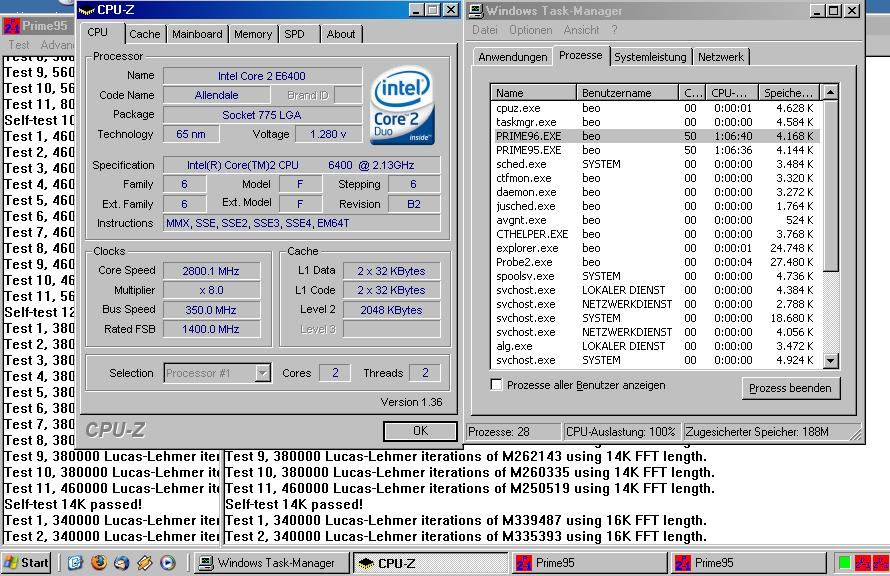Viewport: 890px width, 576px height.
Task: Click the 'Prozess beenden' button
Action: point(790,388)
